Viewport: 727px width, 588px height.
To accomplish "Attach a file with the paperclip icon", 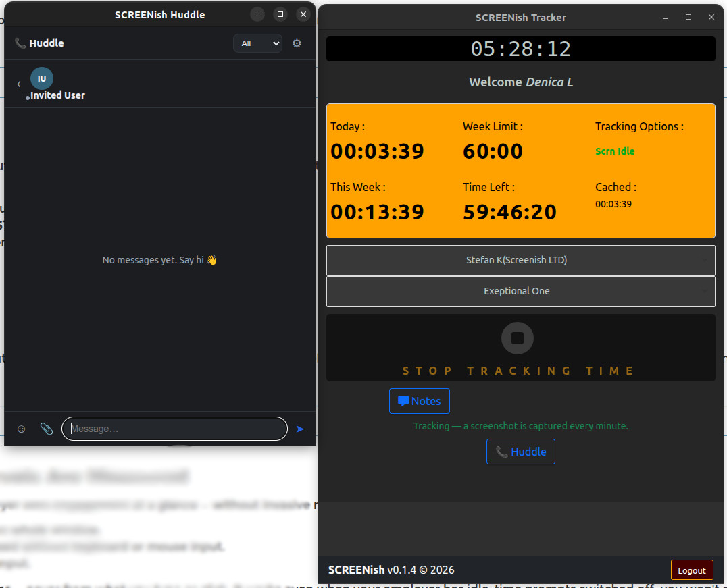I will click(x=47, y=429).
